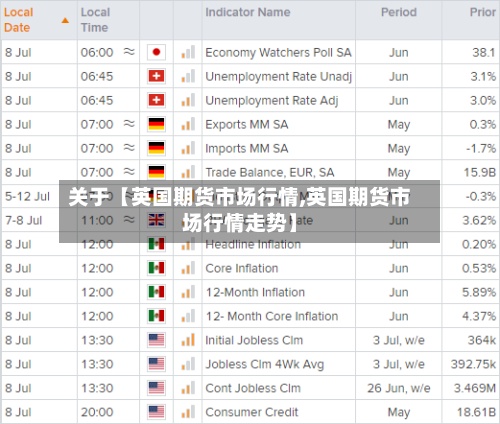This screenshot has height=424, width=500.
Task: Select the 364k prior value
Action: (x=482, y=340)
